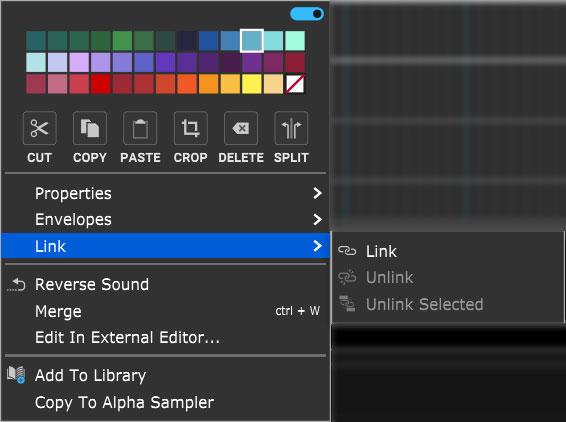Expand the Envelopes submenu chevron

[x=317, y=219]
